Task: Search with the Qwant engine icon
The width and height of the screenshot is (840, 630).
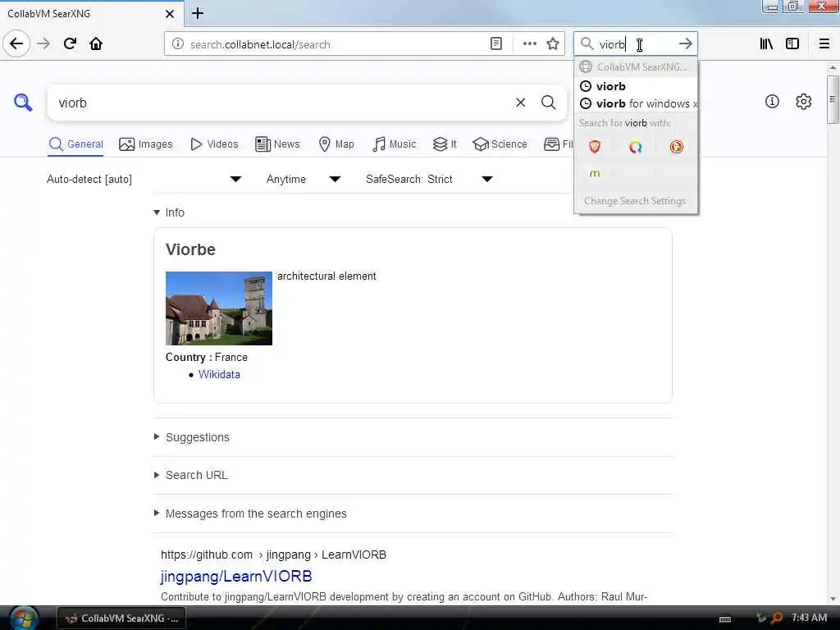Action: (636, 147)
